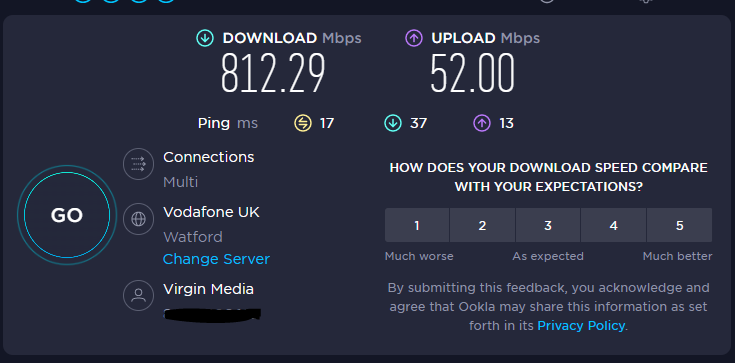Rate download speed 5 Much better

click(x=680, y=225)
